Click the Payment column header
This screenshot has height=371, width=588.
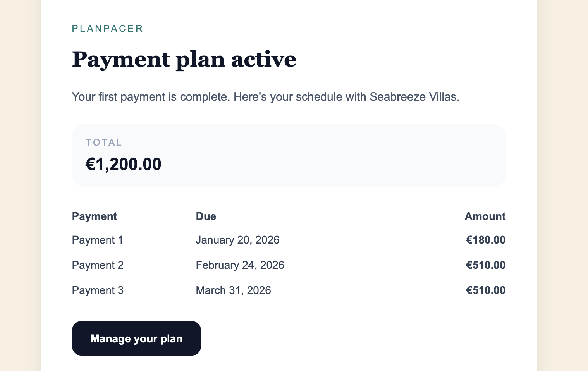[95, 216]
